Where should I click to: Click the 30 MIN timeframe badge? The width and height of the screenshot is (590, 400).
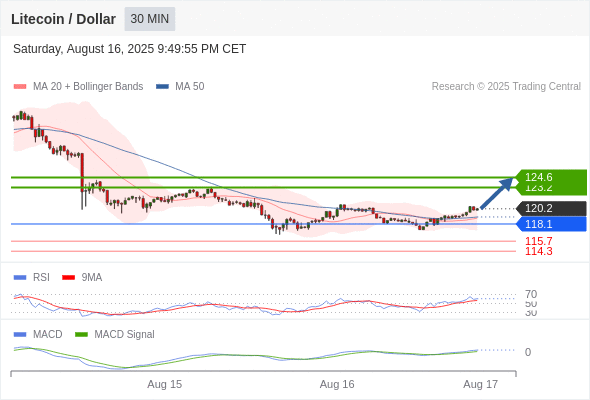(x=150, y=19)
